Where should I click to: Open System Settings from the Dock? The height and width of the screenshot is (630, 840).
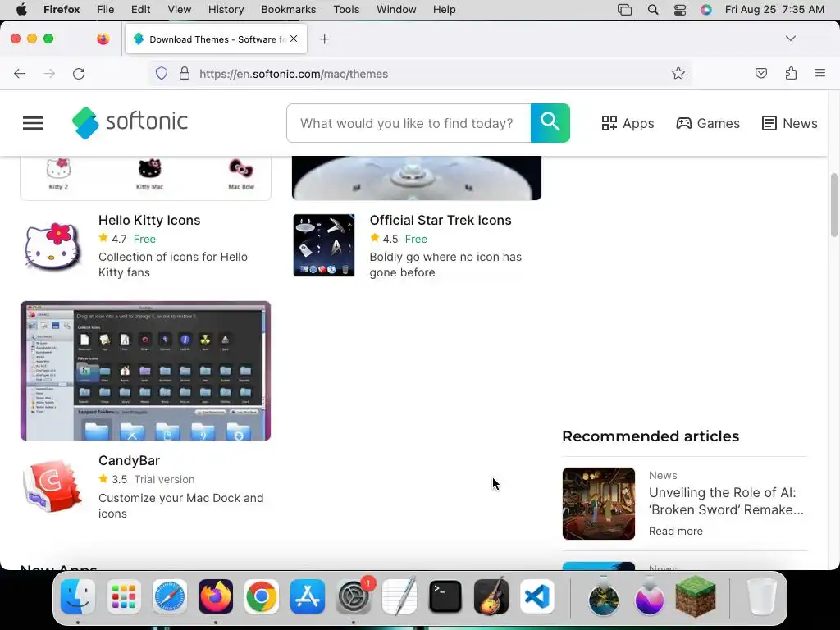point(354,596)
